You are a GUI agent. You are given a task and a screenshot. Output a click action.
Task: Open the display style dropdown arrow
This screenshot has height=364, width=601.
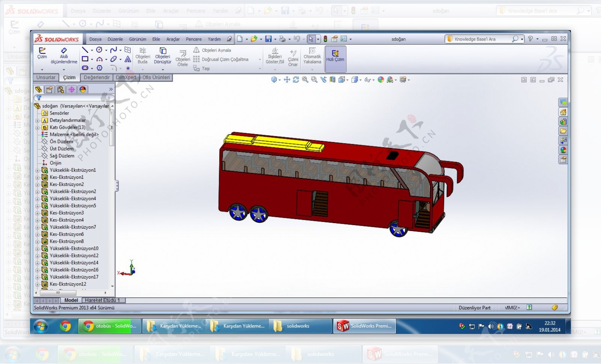tap(361, 80)
